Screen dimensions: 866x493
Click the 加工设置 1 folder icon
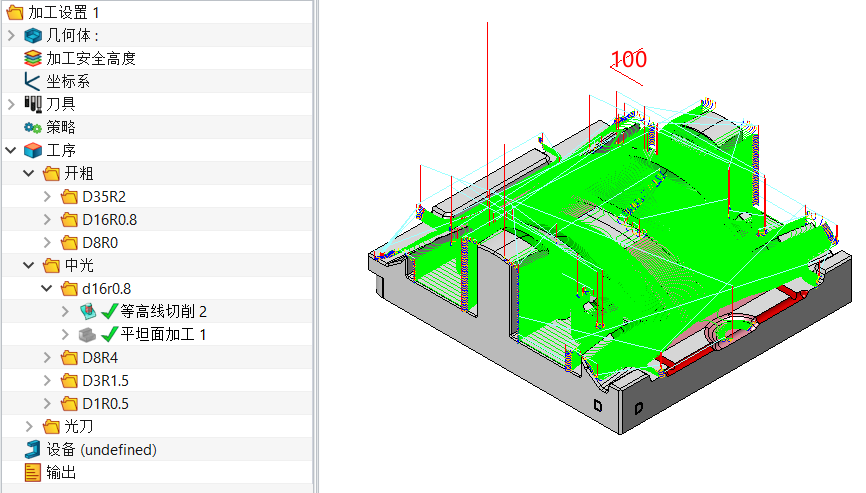coord(15,12)
